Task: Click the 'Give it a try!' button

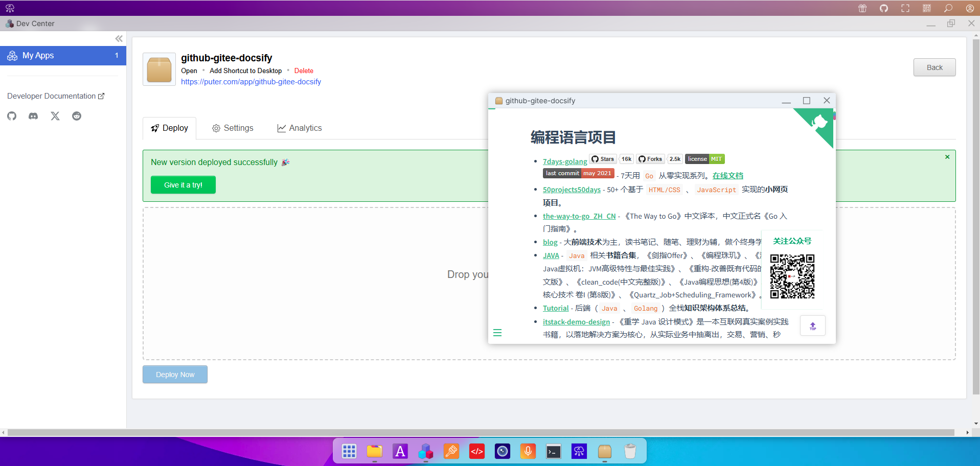Action: [x=183, y=185]
